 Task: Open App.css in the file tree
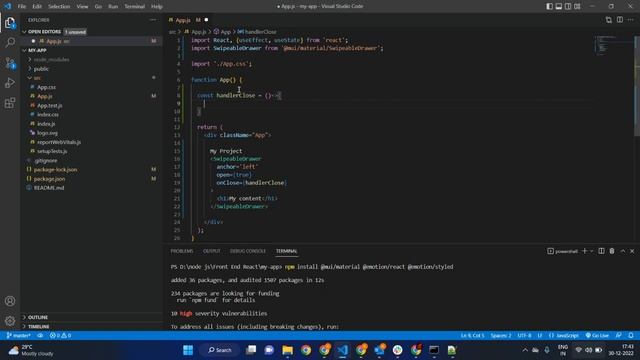coord(46,87)
